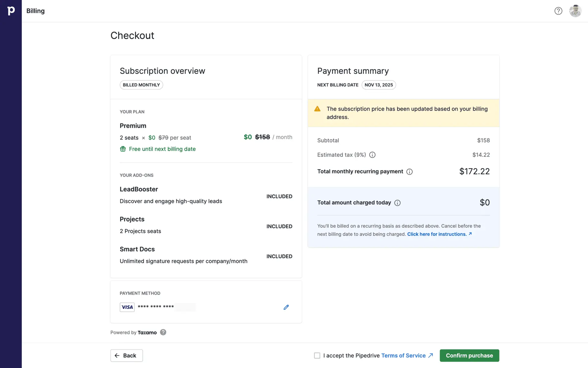This screenshot has width=588, height=368.
Task: Click info icon next to Total amount charged today
Action: 398,203
